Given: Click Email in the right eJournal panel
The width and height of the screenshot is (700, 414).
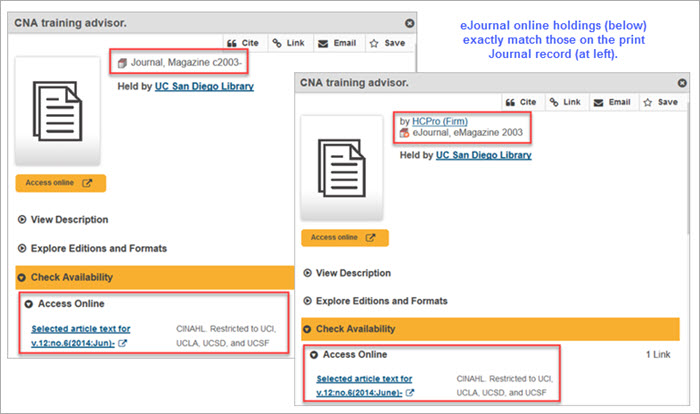Looking at the screenshot, I should click(x=612, y=102).
